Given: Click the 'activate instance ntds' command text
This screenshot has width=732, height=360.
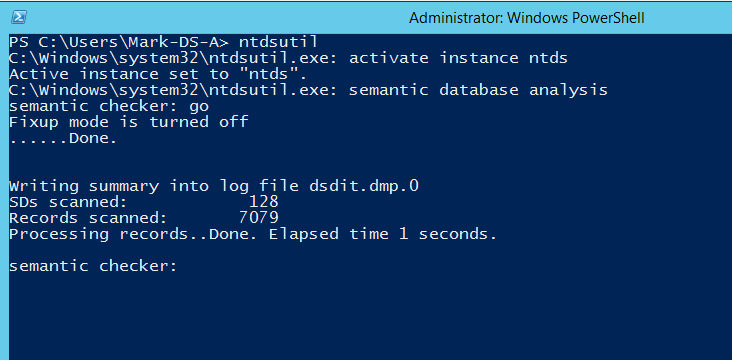Looking at the screenshot, I should tap(458, 58).
